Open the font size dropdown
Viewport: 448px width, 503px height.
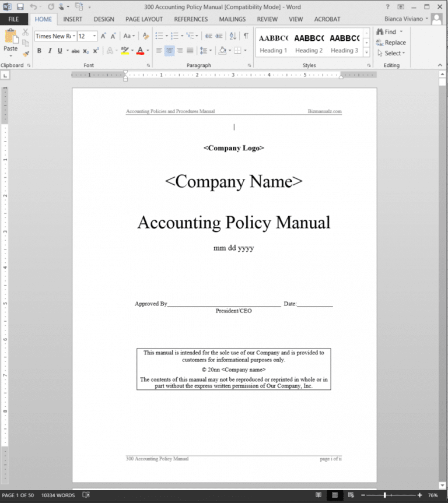pos(94,36)
